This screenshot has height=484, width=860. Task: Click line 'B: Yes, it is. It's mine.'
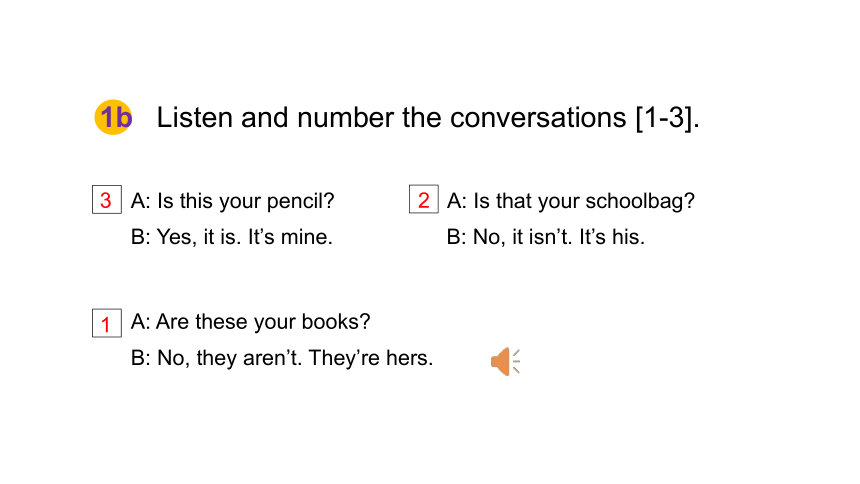pos(231,237)
